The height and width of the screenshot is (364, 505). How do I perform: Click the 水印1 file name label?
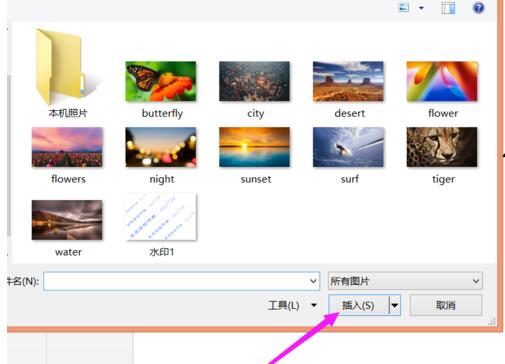click(162, 252)
